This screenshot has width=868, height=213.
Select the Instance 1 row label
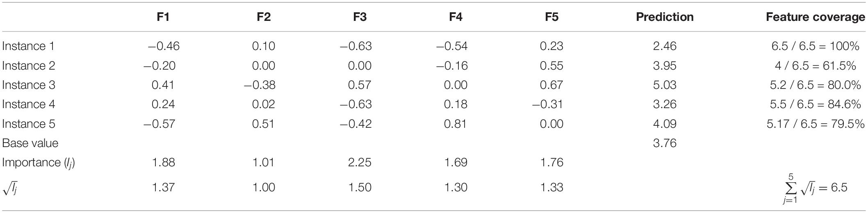pos(28,46)
